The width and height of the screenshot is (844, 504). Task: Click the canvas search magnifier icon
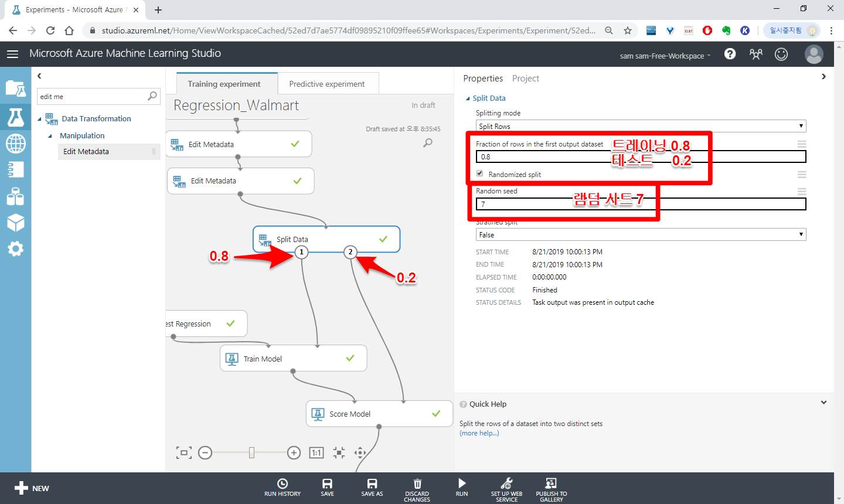coord(428,142)
